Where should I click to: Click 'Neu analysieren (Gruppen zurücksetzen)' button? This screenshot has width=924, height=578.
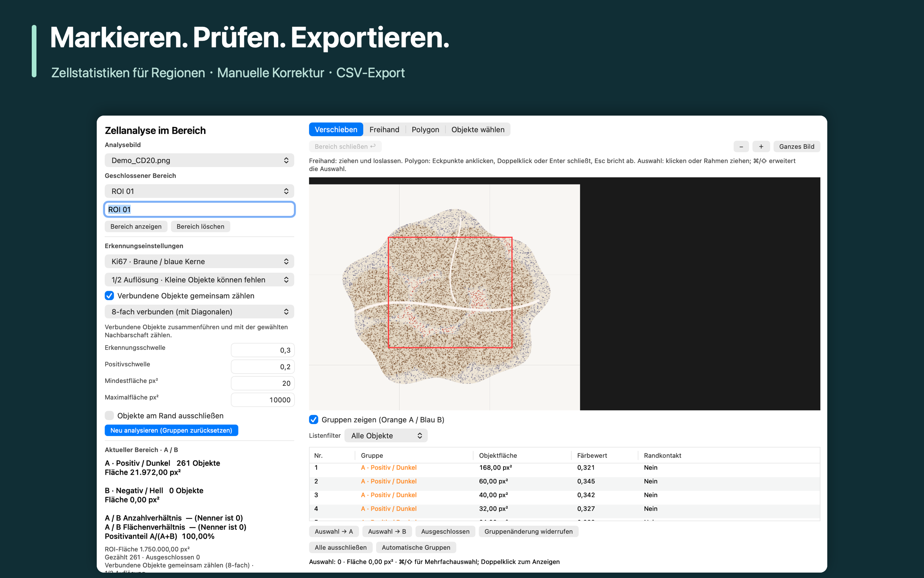[x=171, y=430]
